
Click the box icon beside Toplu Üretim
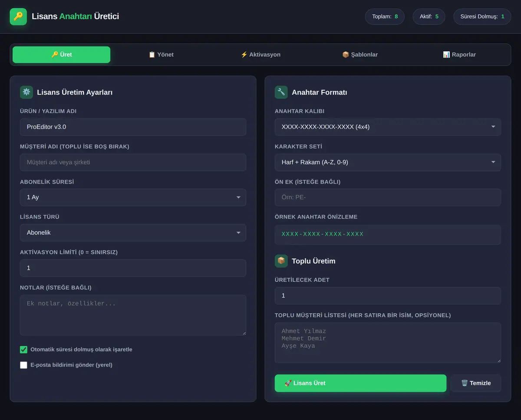click(281, 261)
